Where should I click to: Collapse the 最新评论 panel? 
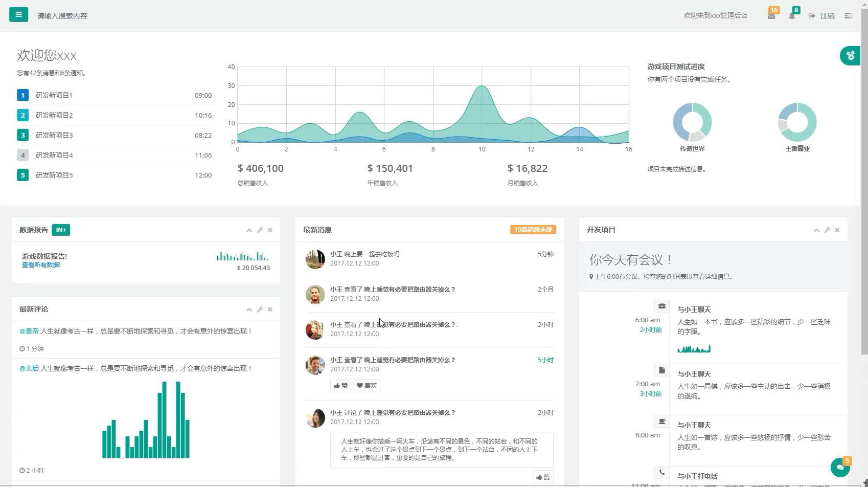pos(249,309)
